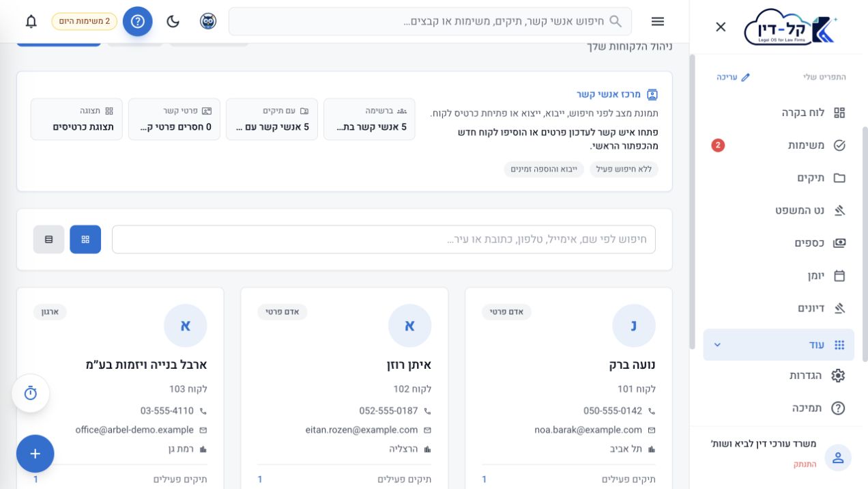868x489 pixels.
Task: Click the sidebar vertical scrollbar
Action: [x=865, y=242]
